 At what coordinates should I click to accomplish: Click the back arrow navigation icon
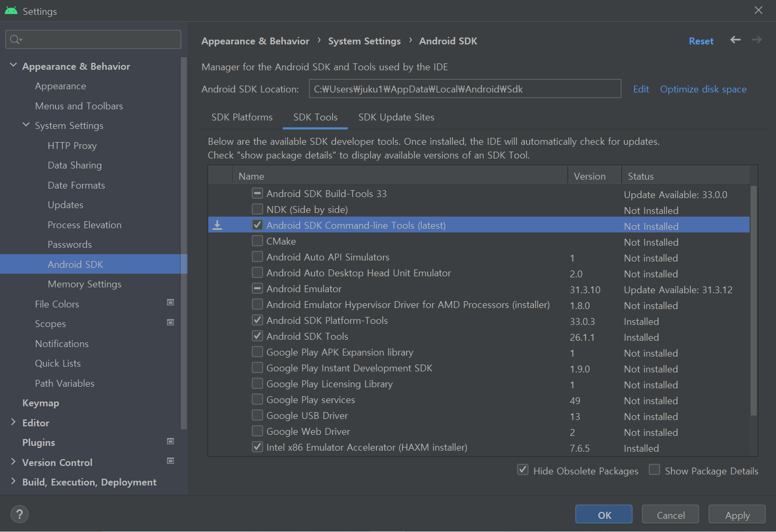coord(735,40)
